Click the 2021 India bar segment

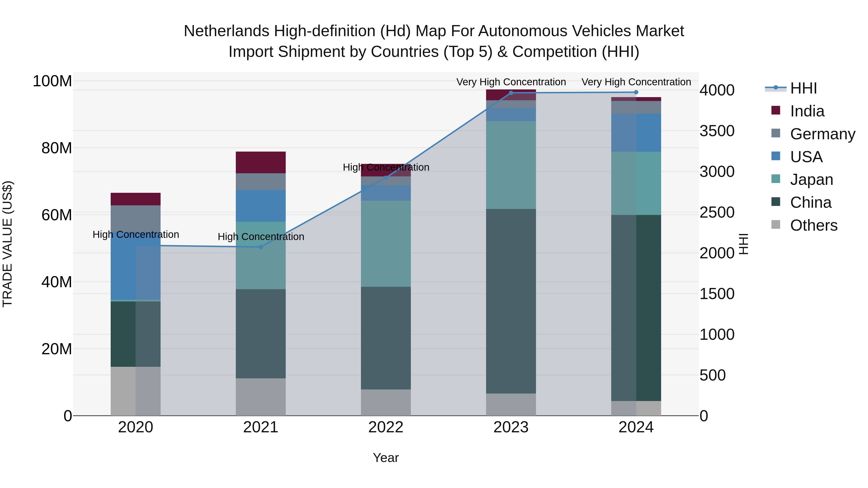pyautogui.click(x=261, y=162)
